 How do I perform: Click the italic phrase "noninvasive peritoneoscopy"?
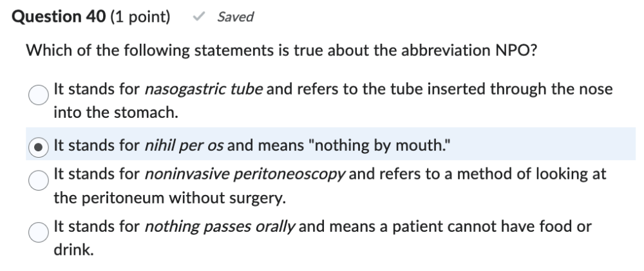[245, 174]
